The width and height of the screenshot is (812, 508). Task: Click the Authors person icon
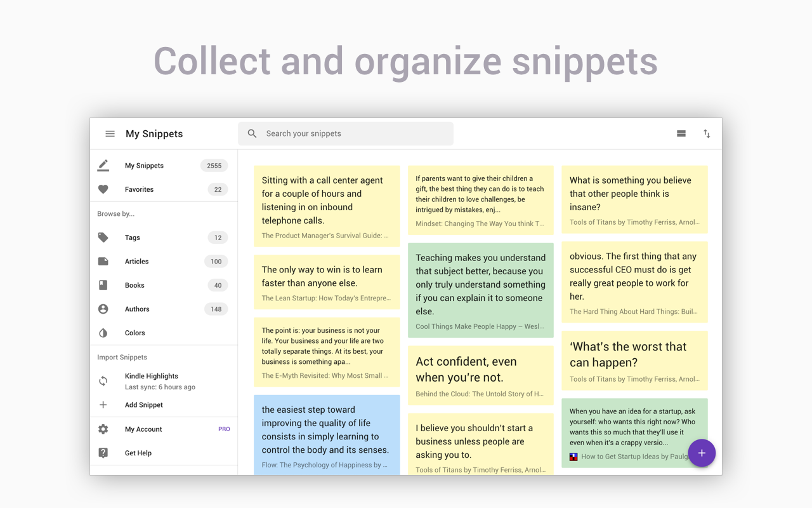(x=103, y=309)
